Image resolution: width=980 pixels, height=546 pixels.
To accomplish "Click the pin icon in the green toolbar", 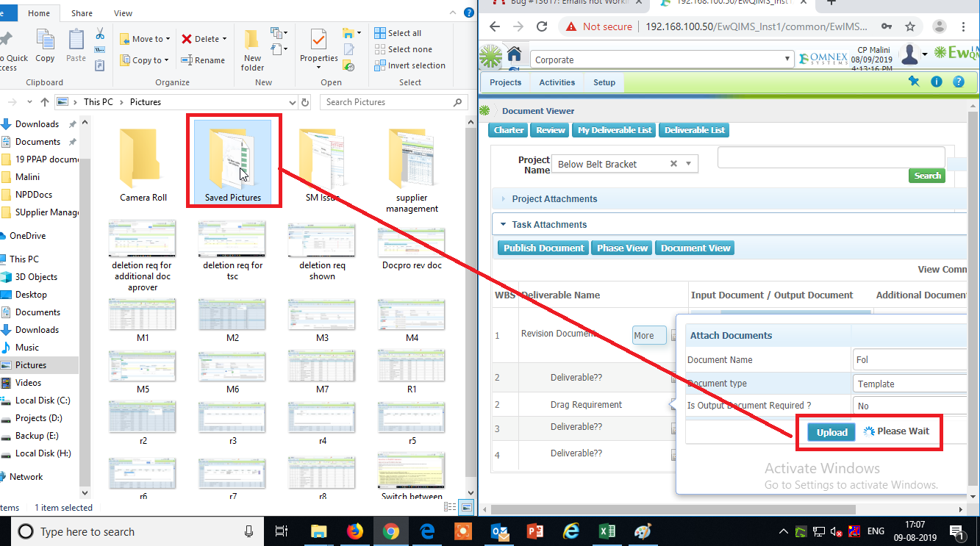I will [x=914, y=82].
